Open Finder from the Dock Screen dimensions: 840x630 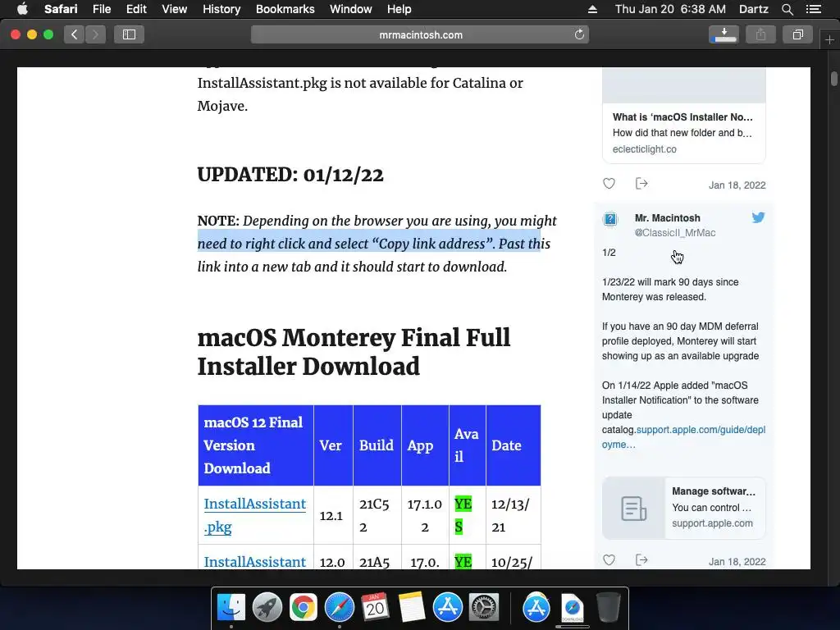click(x=231, y=607)
